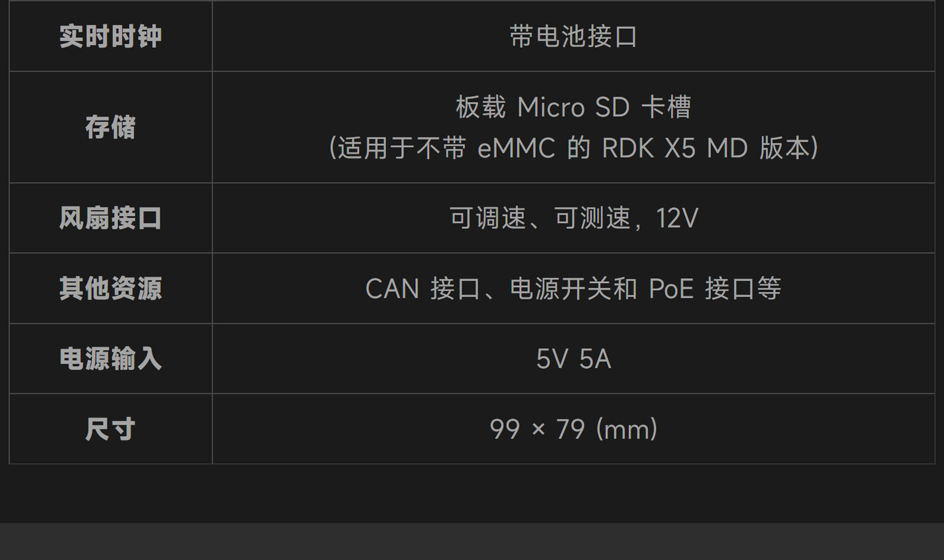The image size is (944, 560).
Task: Click the 存储 row header
Action: tap(110, 127)
